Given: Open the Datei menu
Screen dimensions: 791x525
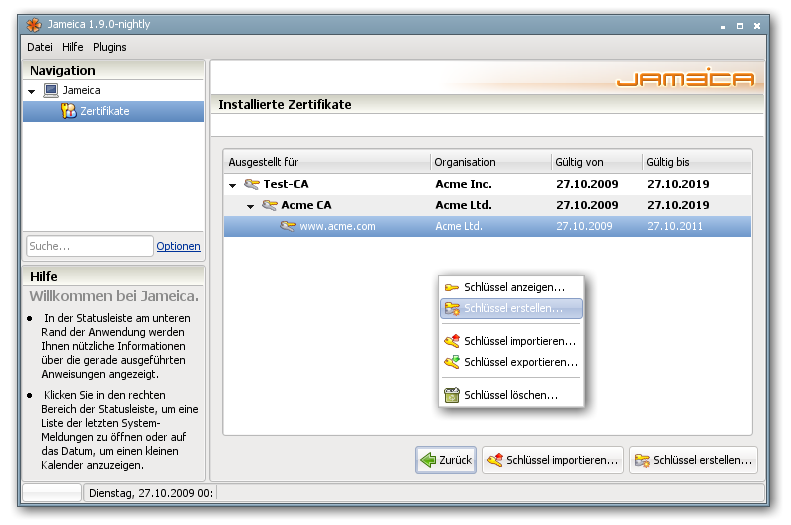Looking at the screenshot, I should coord(40,47).
